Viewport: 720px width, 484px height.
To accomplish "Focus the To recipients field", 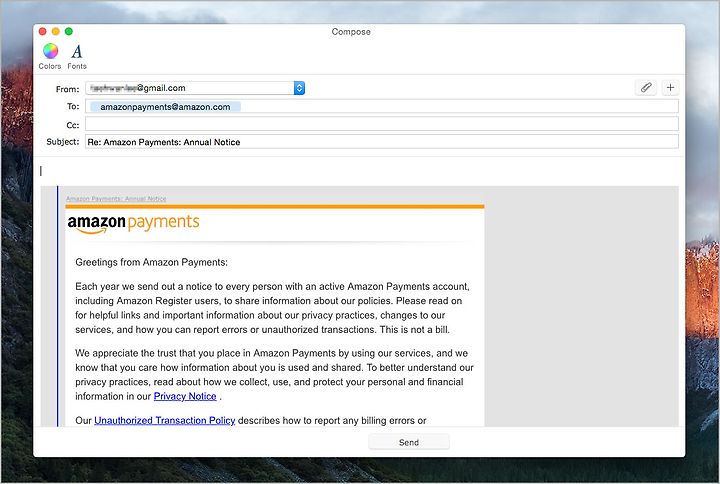I will (382, 107).
